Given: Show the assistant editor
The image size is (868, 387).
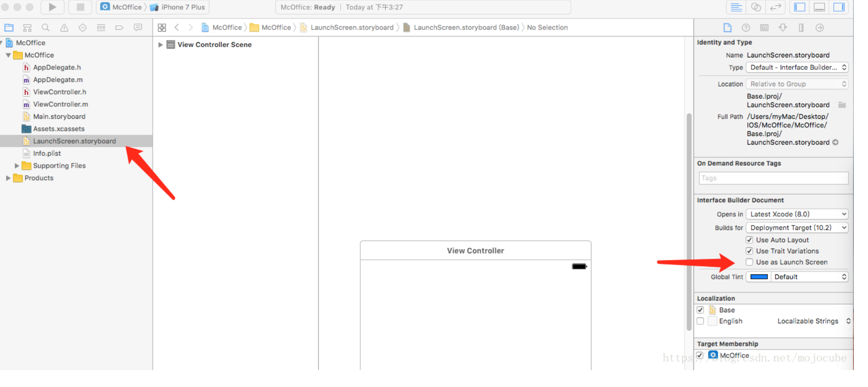Looking at the screenshot, I should (x=756, y=7).
